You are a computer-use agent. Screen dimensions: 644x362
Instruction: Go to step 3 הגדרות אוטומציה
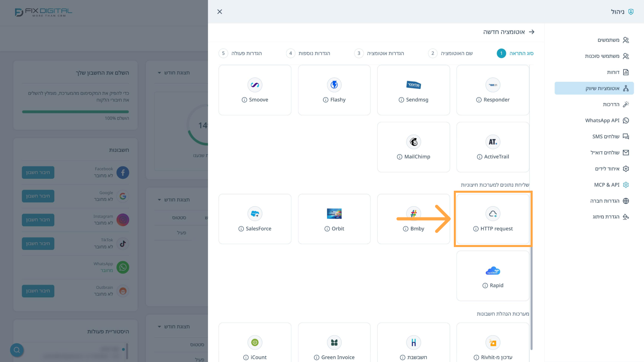[x=379, y=53]
